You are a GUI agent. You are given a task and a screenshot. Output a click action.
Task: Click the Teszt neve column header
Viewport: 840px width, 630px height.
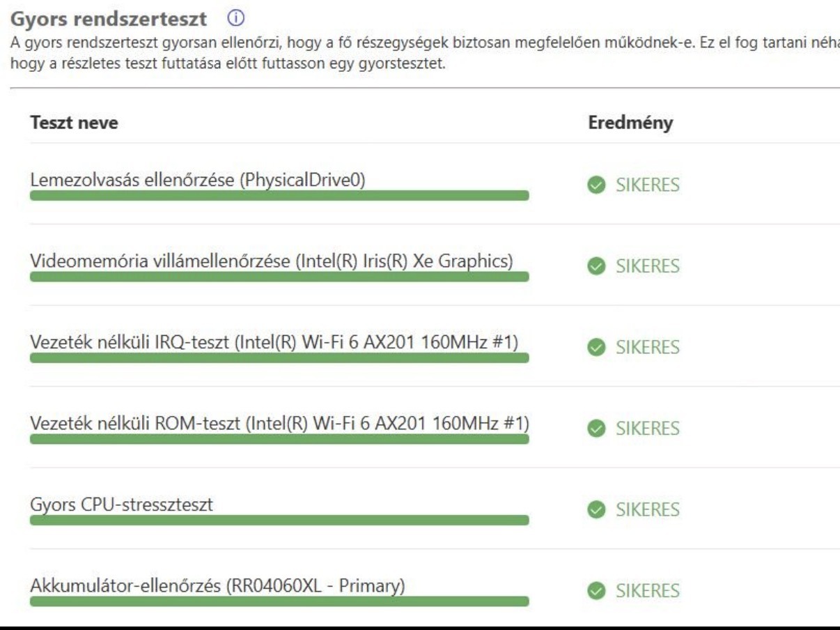tap(75, 123)
